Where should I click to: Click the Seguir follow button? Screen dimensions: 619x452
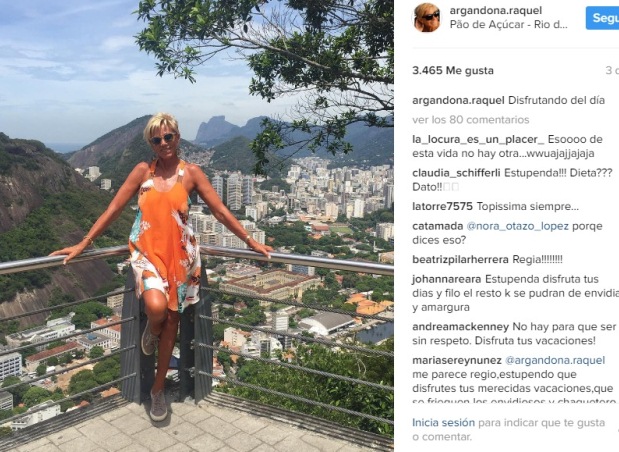click(x=602, y=18)
